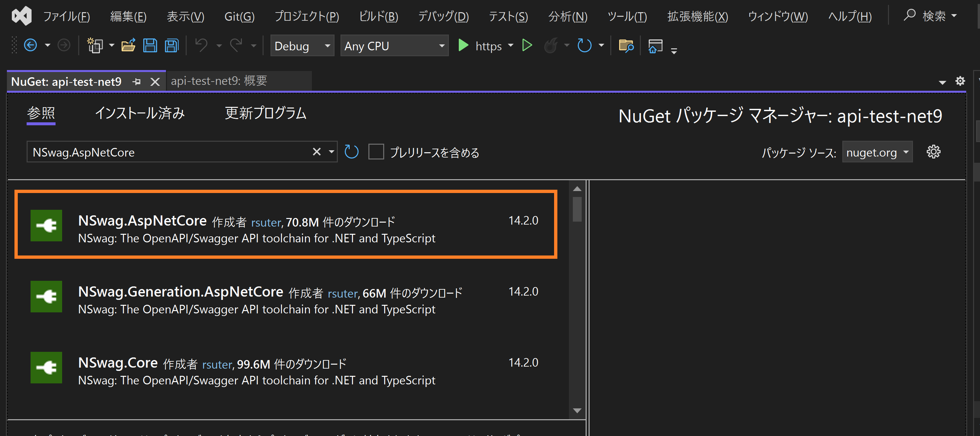This screenshot has height=436, width=980.
Task: Expand the https launch profile dropdown
Action: coord(511,45)
